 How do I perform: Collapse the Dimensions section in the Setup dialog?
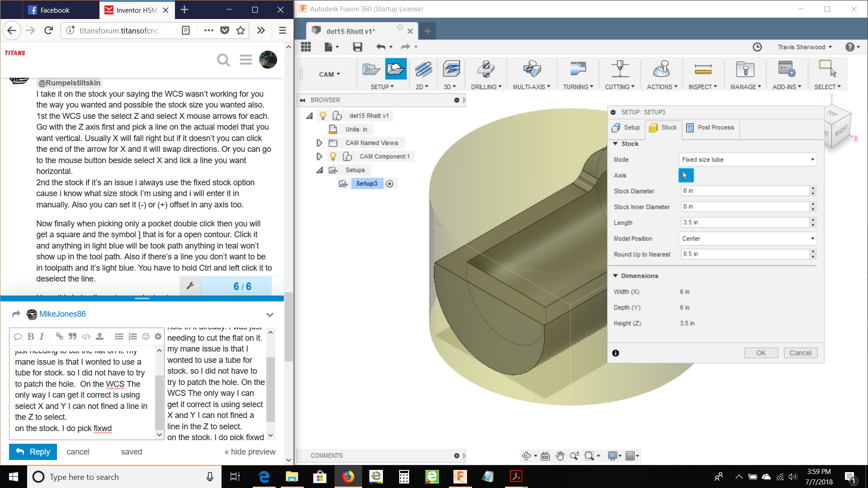[x=615, y=276]
